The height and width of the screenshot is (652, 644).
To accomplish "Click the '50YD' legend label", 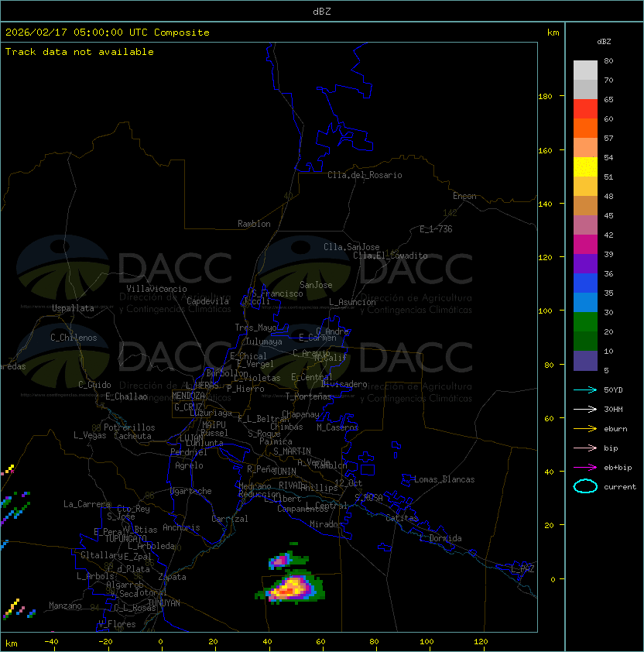I will (x=613, y=390).
